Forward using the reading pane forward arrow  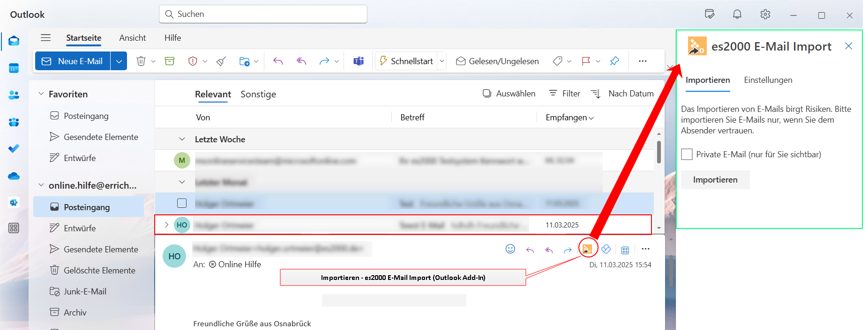[568, 250]
